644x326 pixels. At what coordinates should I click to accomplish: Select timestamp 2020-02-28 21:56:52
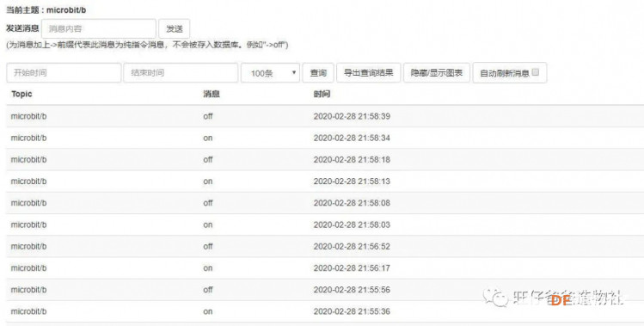coord(352,246)
